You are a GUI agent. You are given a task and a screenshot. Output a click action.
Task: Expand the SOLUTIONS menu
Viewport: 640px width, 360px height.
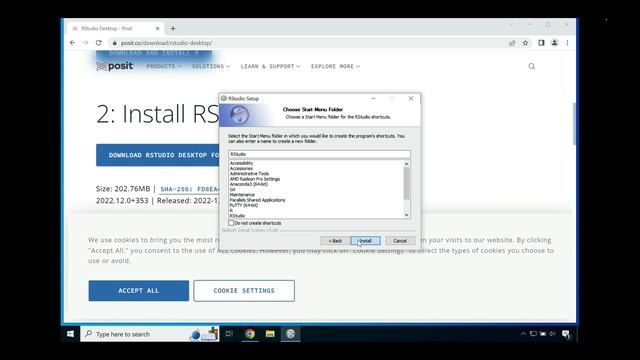(211, 66)
